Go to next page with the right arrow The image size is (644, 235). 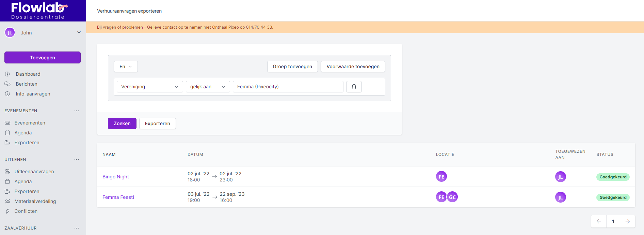point(627,221)
